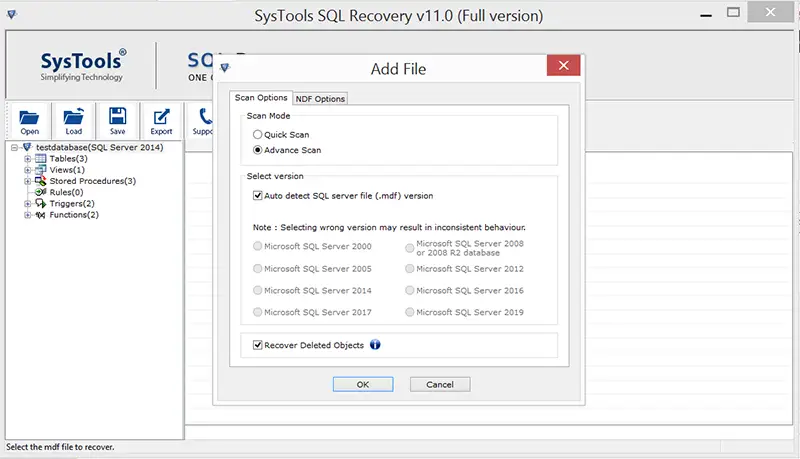The image size is (800, 459).
Task: Click status text 'Select the mdf file to recover.'
Action: [60, 447]
